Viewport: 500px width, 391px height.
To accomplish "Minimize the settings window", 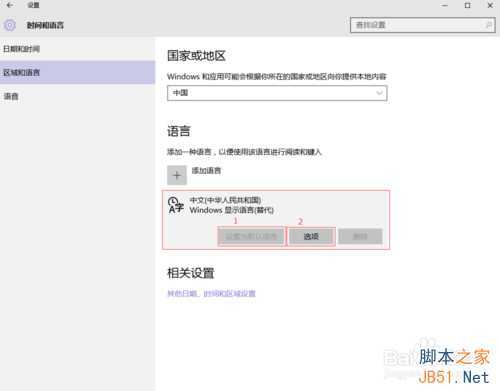I will (x=444, y=5).
